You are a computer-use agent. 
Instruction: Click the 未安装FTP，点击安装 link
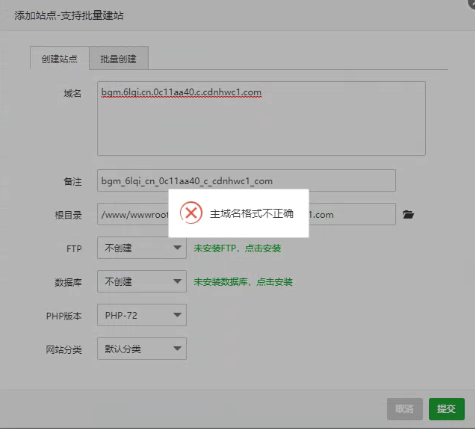point(237,248)
